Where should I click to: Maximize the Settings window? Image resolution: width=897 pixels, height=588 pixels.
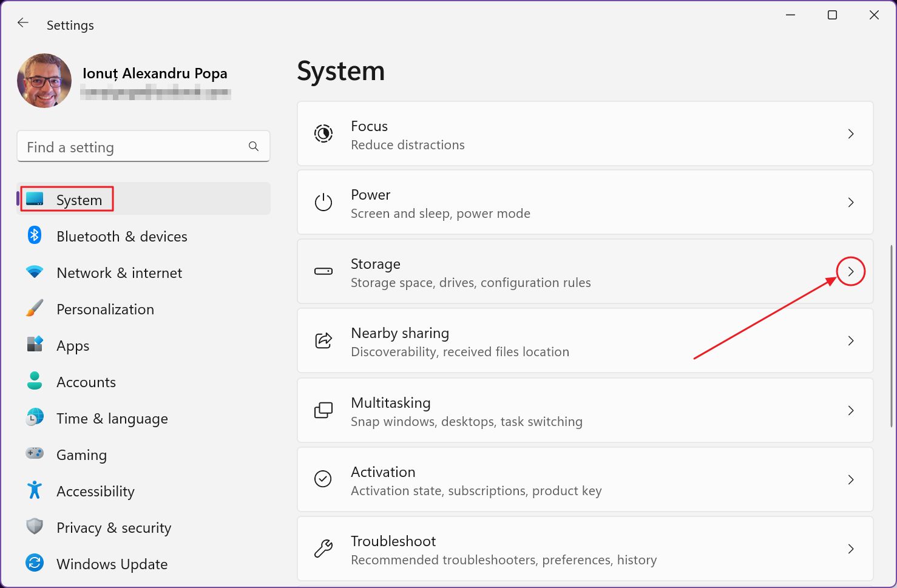pyautogui.click(x=832, y=15)
